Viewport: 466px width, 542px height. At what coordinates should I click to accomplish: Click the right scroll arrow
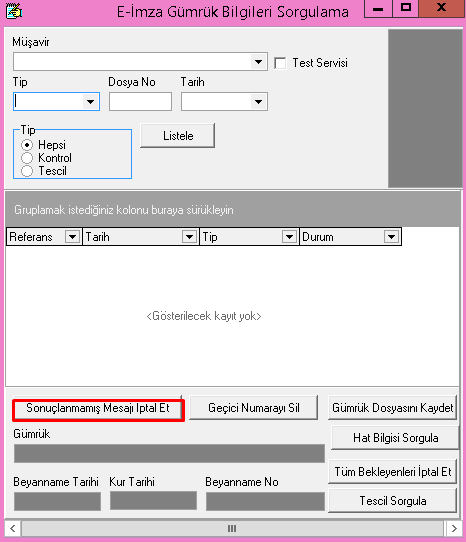tap(454, 528)
